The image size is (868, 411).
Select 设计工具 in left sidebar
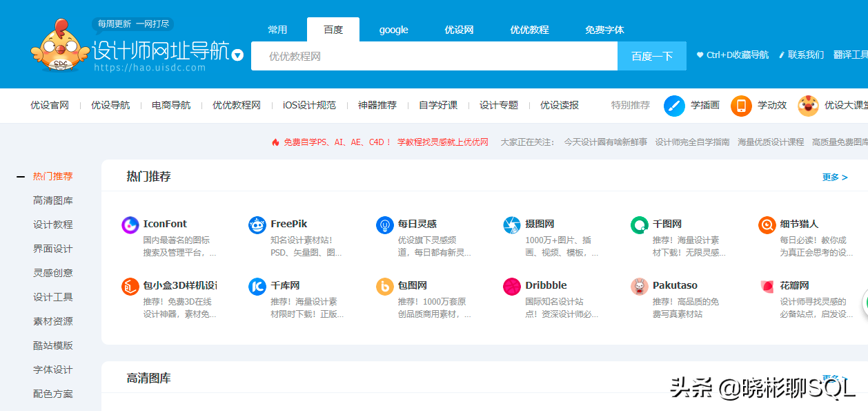pos(52,298)
